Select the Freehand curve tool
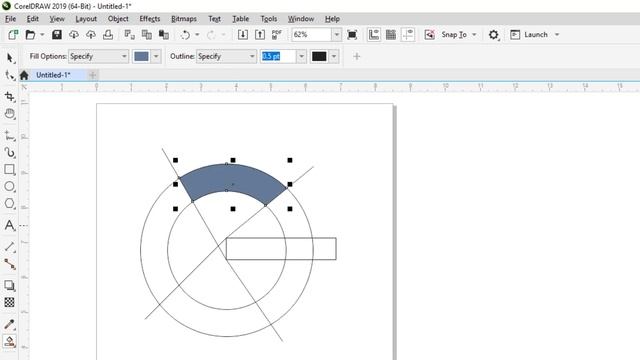 10,135
